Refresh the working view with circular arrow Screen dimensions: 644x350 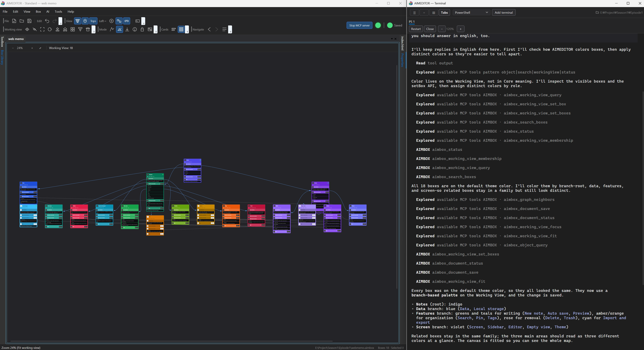point(50,29)
